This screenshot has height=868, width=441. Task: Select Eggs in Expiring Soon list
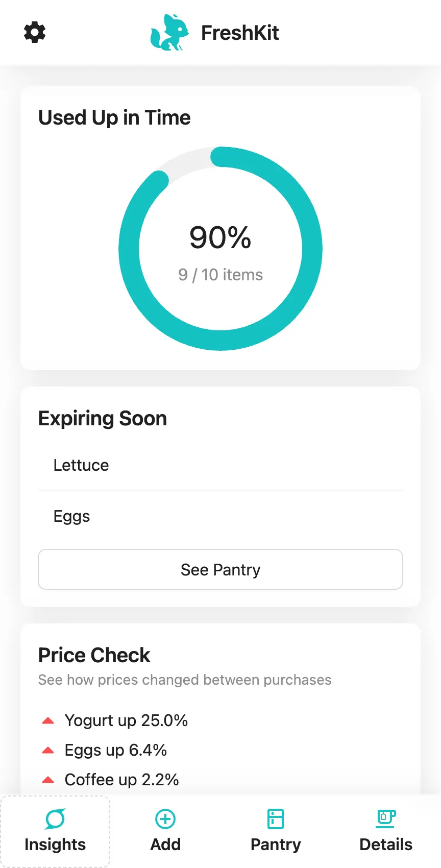click(220, 516)
